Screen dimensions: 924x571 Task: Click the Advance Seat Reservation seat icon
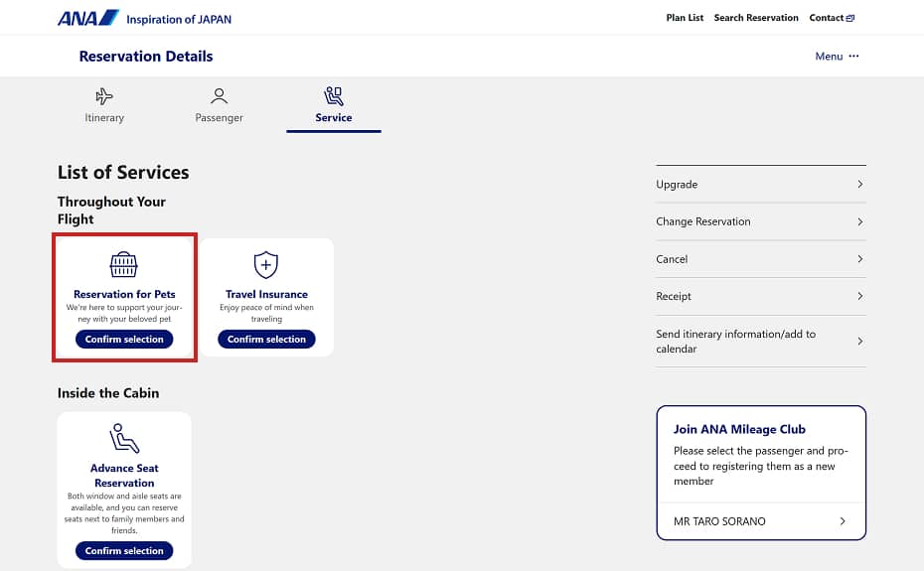tap(124, 438)
